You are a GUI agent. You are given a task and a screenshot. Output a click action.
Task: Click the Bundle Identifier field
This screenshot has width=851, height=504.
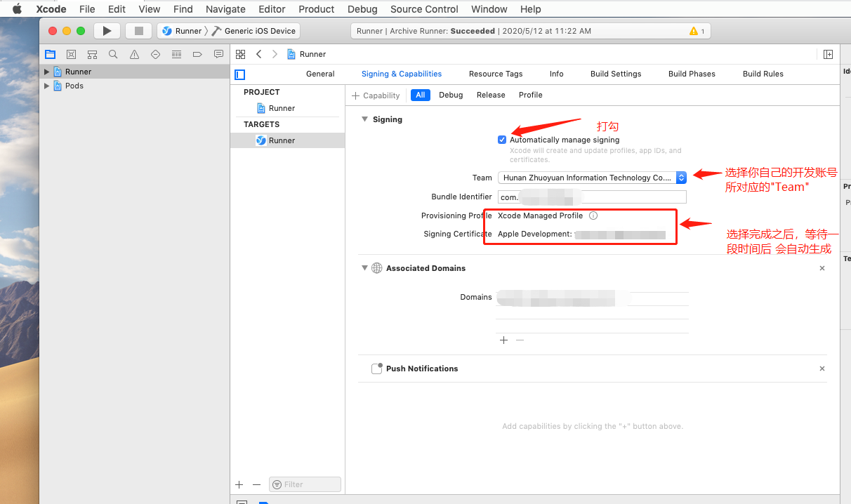click(592, 197)
